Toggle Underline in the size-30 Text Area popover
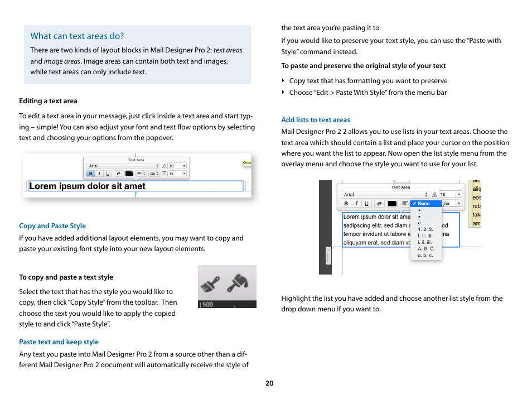Screen dimensions: 532x404 coord(108,174)
